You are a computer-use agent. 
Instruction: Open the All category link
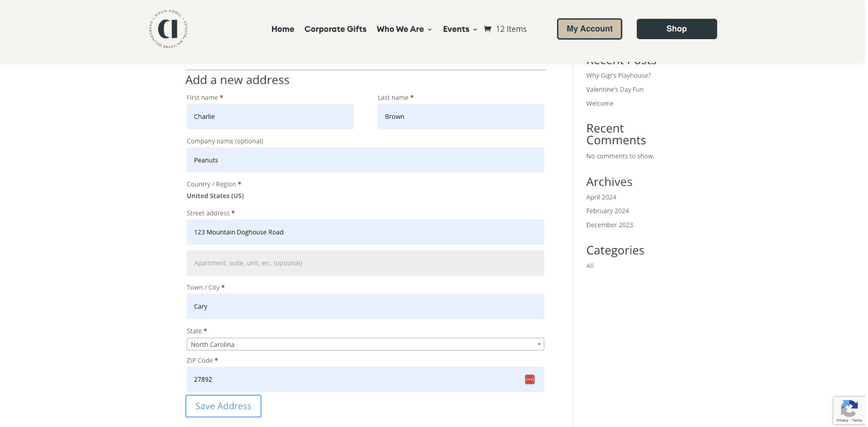coord(590,266)
